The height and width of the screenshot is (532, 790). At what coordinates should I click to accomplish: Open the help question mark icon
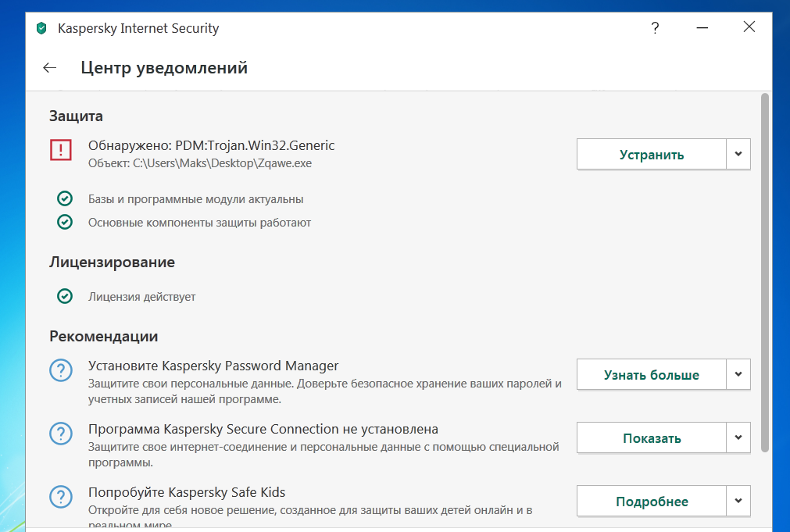coord(655,28)
